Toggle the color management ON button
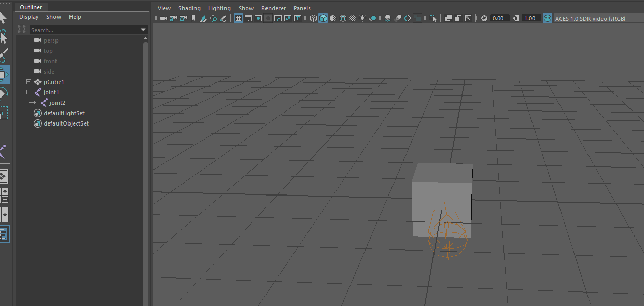644x306 pixels. [x=548, y=18]
